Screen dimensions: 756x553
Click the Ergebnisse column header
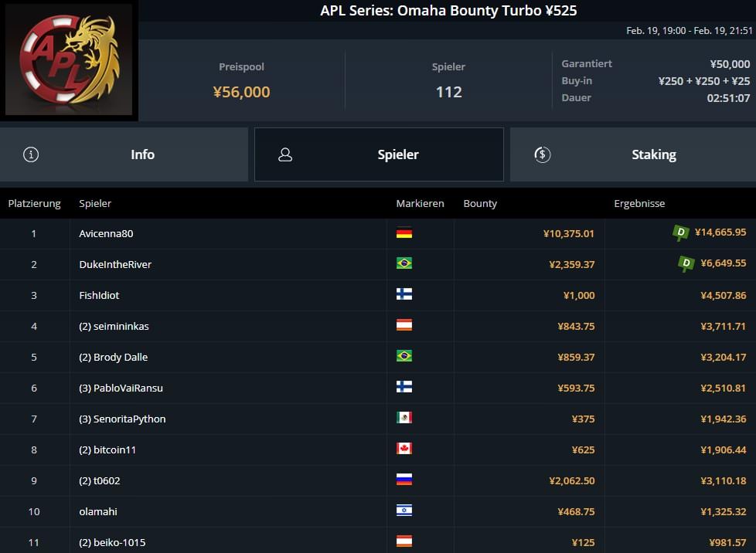click(639, 204)
